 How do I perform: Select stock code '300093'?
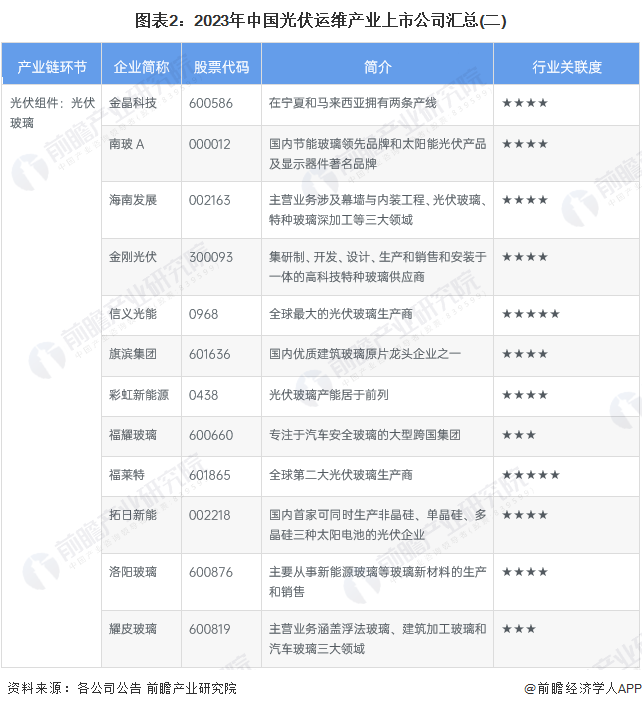coord(211,257)
